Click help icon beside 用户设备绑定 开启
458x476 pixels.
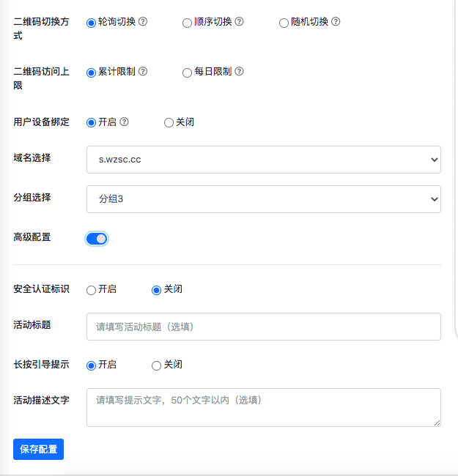[124, 122]
